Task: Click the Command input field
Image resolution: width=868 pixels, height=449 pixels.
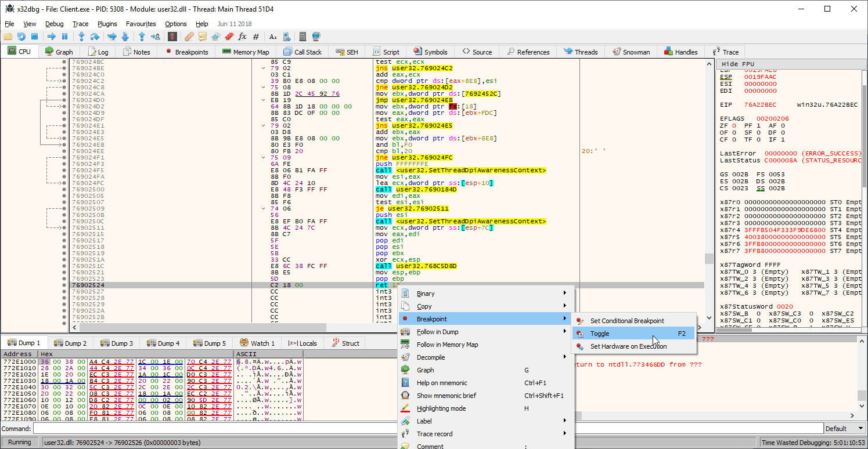Action: pyautogui.click(x=428, y=429)
